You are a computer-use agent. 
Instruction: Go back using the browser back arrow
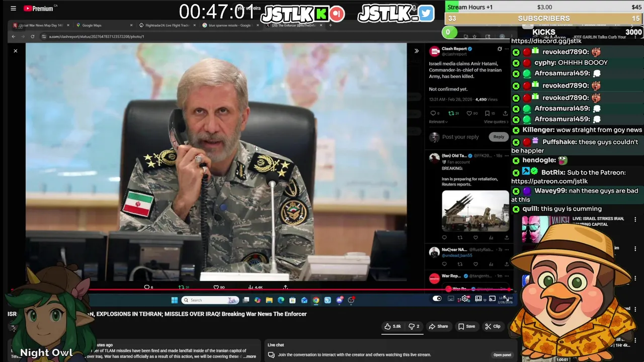tap(13, 36)
